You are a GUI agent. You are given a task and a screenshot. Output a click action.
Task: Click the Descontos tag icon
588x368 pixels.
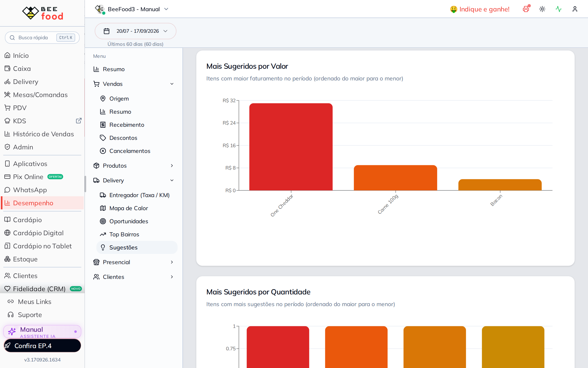click(x=103, y=138)
